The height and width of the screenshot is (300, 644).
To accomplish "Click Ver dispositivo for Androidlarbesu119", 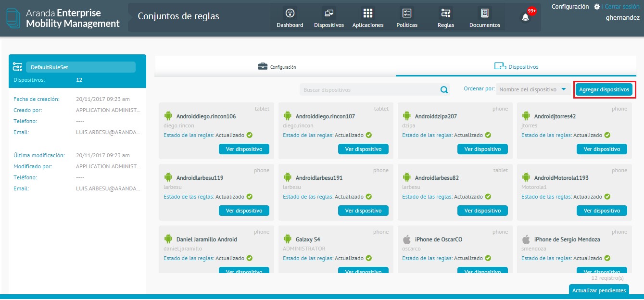I will pos(244,211).
